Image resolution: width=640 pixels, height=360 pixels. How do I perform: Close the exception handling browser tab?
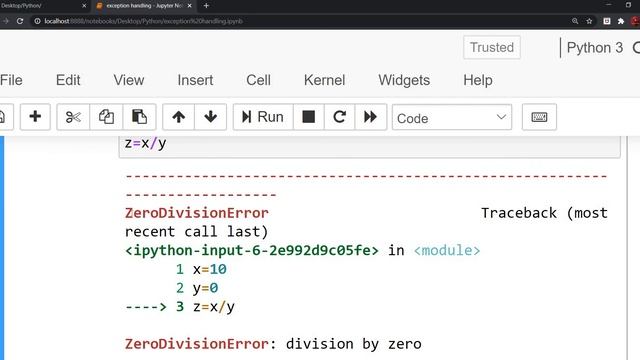(x=189, y=6)
